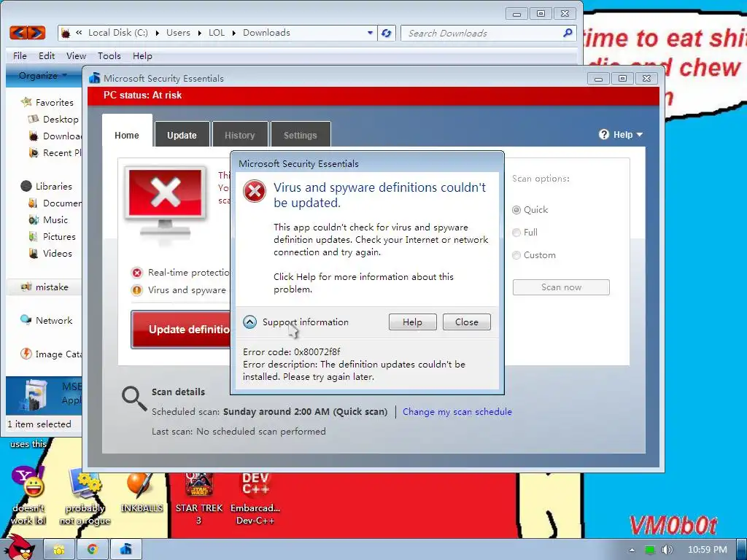747x560 pixels.
Task: Click the Chrome taskbar button
Action: (x=92, y=550)
